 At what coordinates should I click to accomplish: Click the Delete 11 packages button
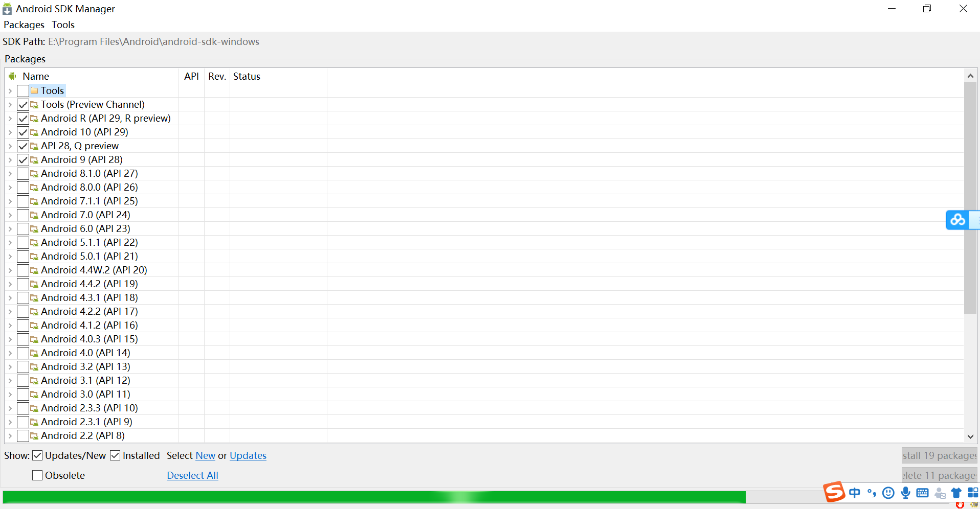940,475
